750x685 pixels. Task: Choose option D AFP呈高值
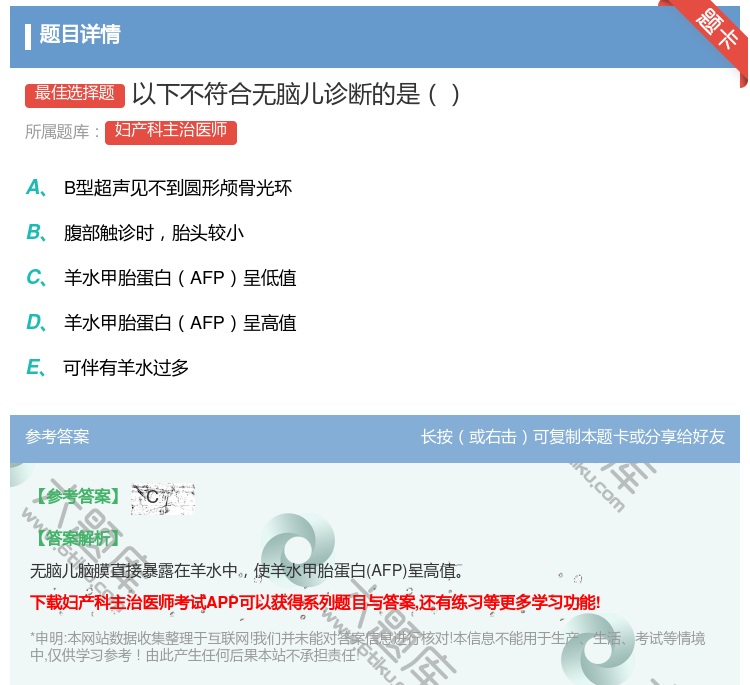[161, 322]
